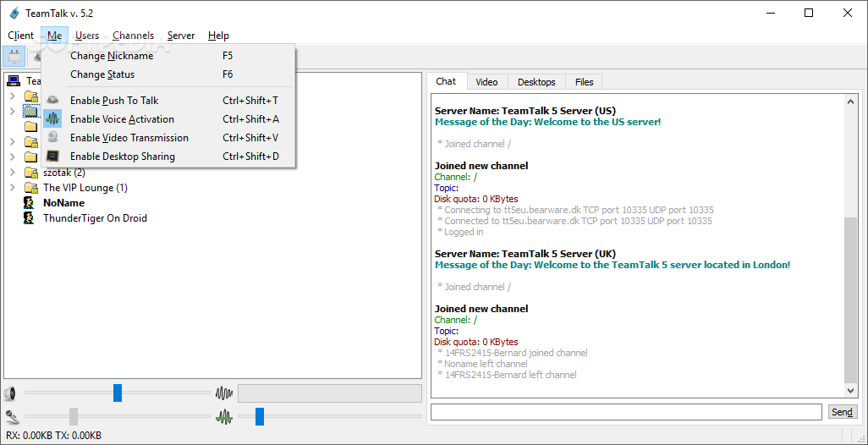Click the speaker volume slider handle
The height and width of the screenshot is (445, 868).
tap(118, 393)
